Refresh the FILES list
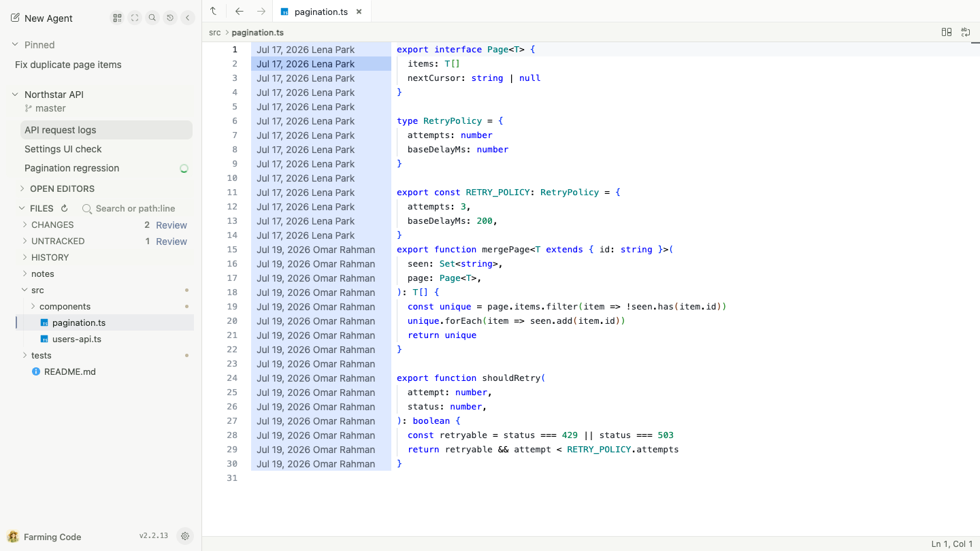 coord(65,209)
